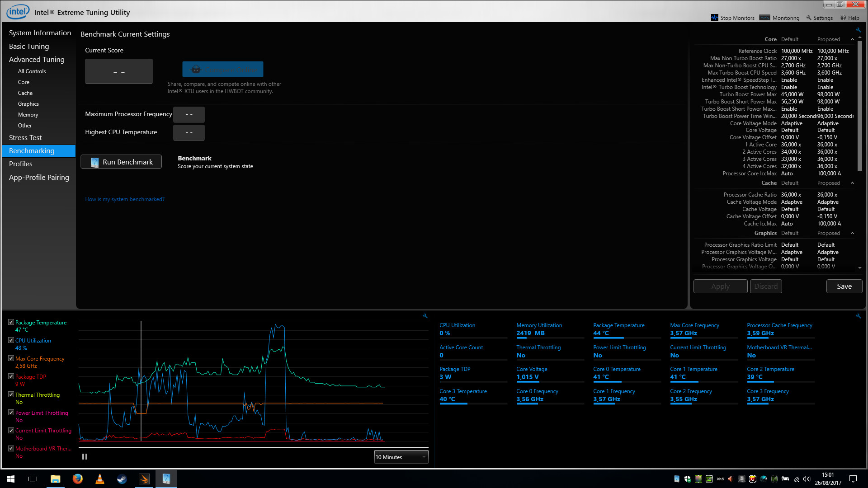Select Other under Advanced Tuning
The width and height of the screenshot is (868, 488).
(x=25, y=126)
